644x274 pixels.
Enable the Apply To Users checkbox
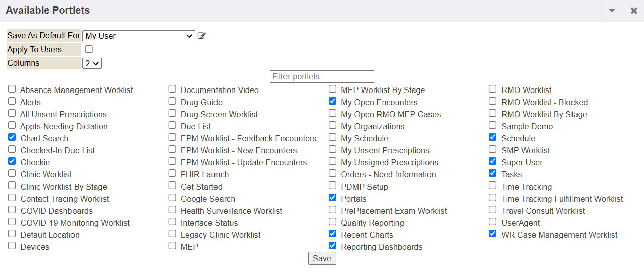click(89, 49)
